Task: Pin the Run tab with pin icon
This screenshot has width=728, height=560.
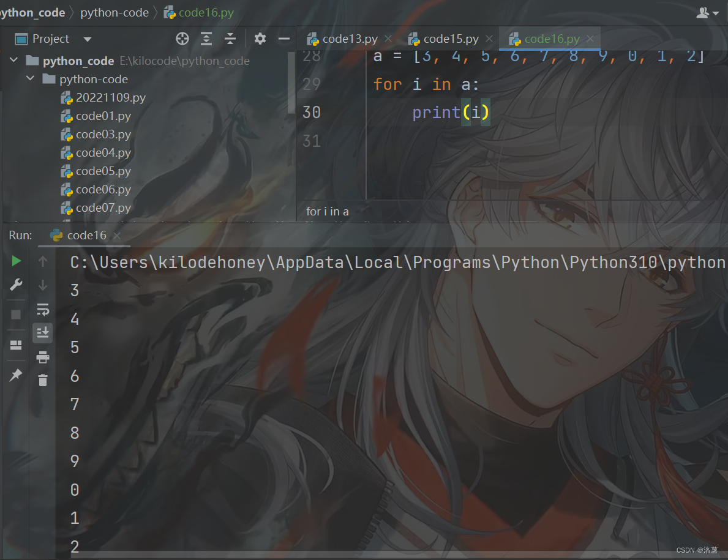Action: point(16,375)
